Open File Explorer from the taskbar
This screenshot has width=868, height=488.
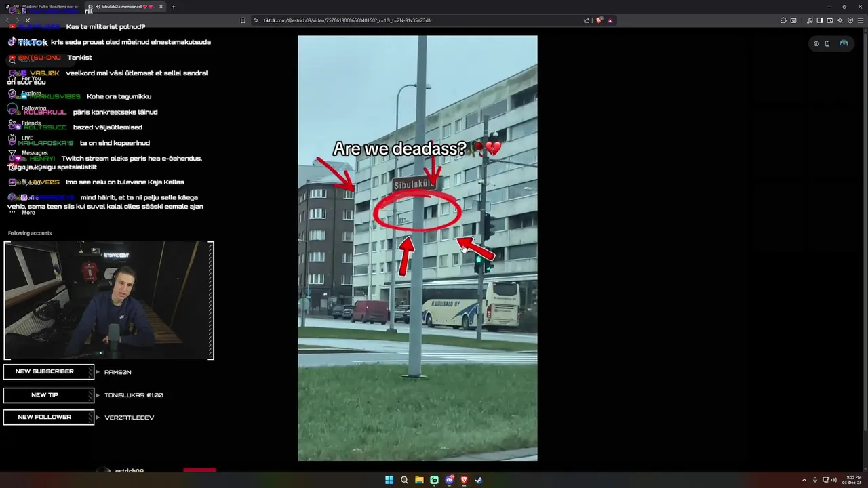tap(419, 480)
